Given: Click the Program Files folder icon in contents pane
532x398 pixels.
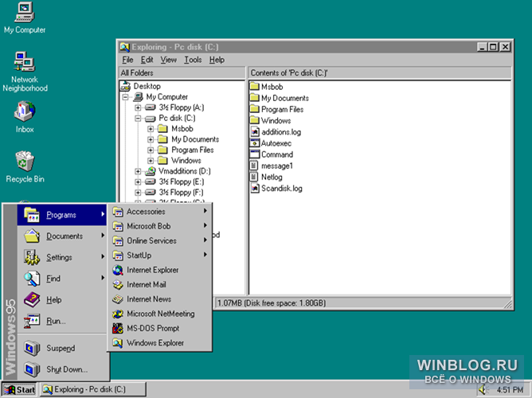Looking at the screenshot, I should coord(255,109).
